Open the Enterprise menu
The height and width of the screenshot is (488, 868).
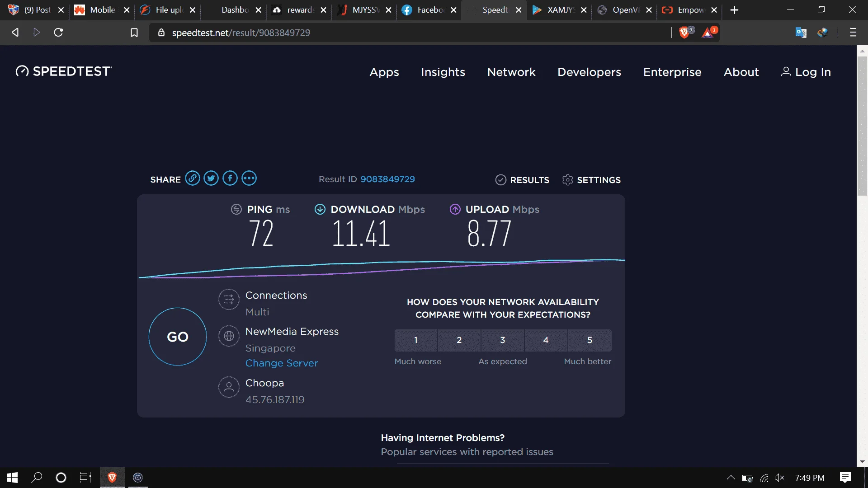pyautogui.click(x=672, y=72)
